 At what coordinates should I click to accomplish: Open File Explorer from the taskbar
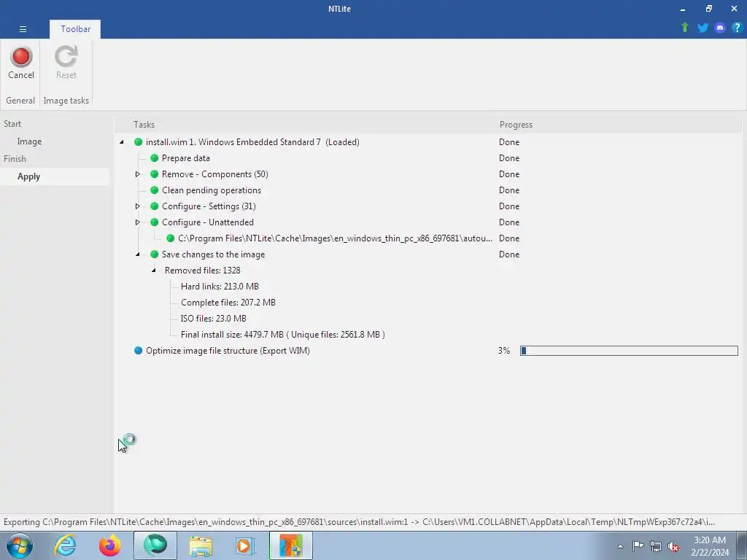pos(201,545)
